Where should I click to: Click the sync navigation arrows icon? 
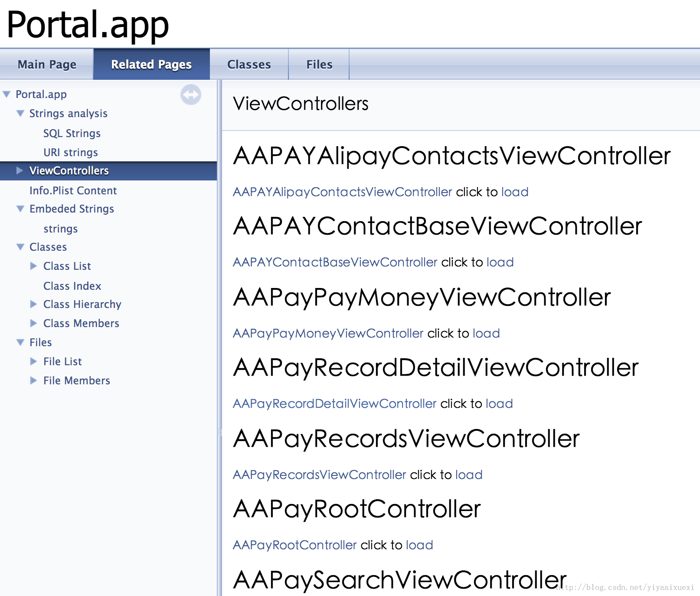click(x=191, y=95)
